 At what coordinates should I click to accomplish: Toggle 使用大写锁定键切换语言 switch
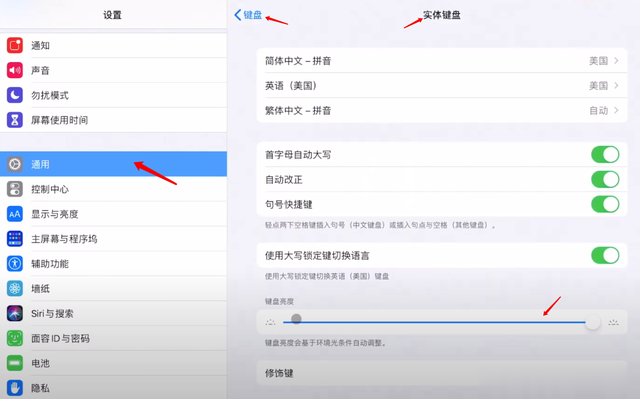[605, 255]
